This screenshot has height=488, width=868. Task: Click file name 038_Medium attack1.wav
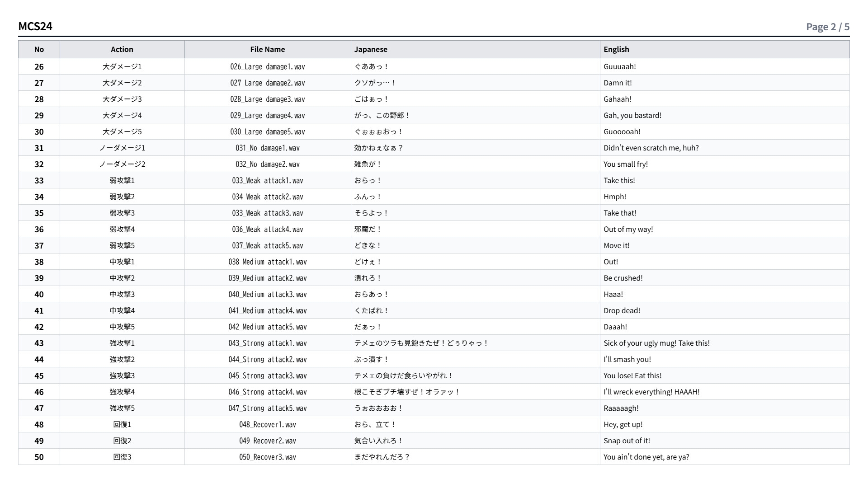(268, 262)
